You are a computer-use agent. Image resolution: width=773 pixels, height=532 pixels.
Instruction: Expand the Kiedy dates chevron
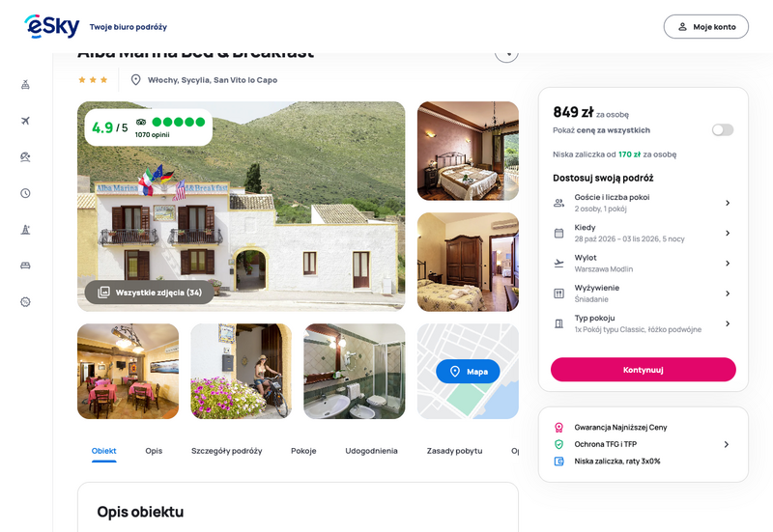click(x=728, y=233)
